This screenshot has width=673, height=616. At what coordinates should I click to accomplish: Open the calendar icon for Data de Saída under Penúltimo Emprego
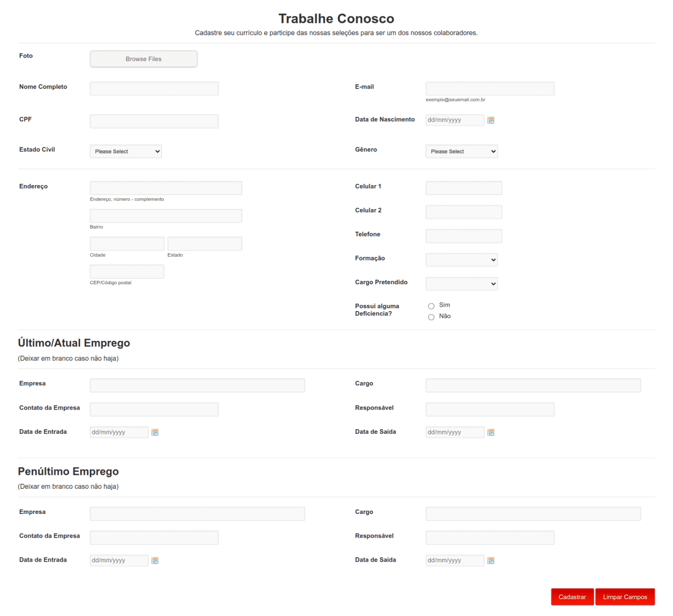tap(490, 560)
